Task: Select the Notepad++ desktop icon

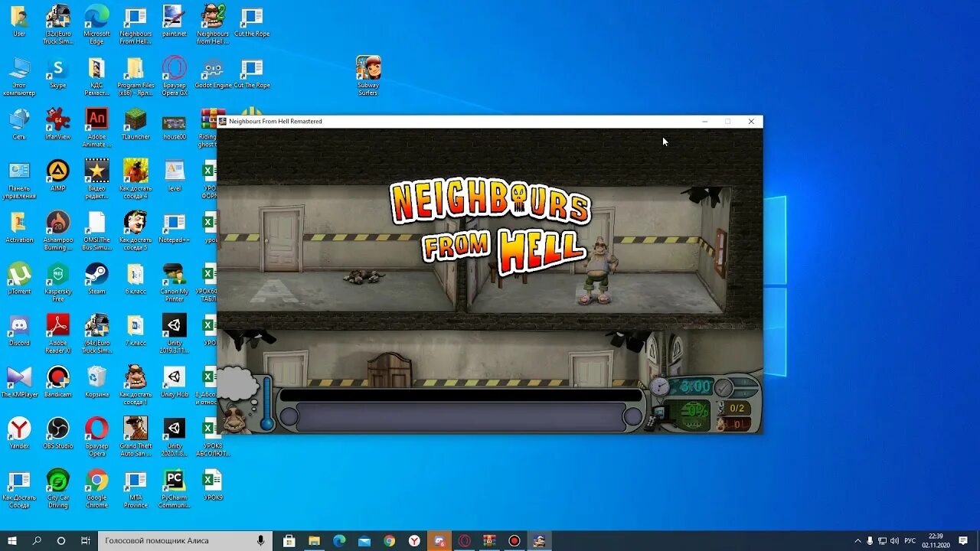Action: [174, 228]
